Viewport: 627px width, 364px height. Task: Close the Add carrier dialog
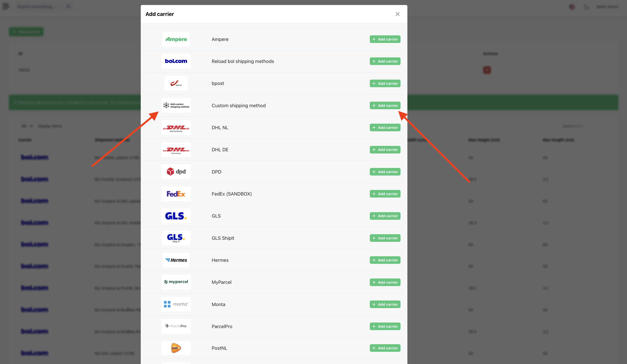point(398,14)
